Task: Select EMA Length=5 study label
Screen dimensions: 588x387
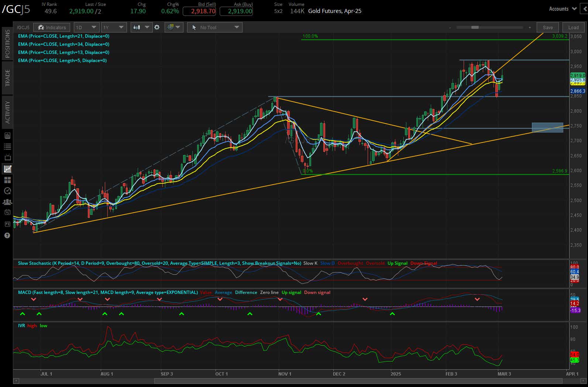Action: 62,61
